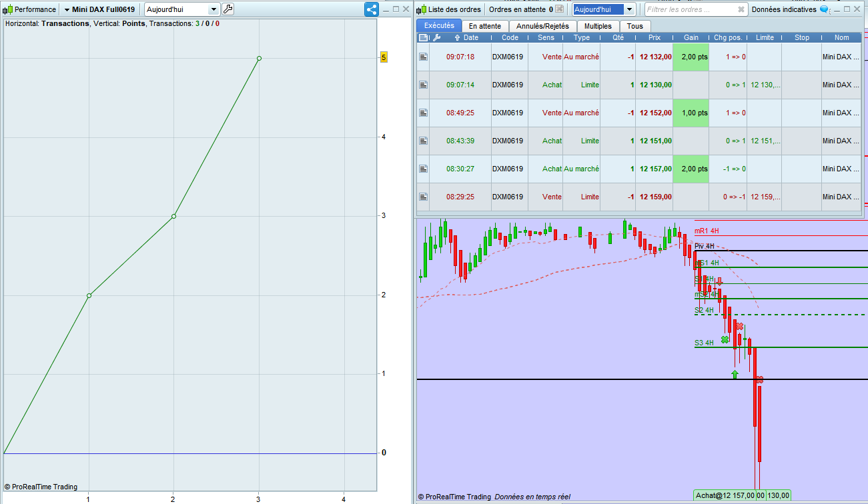Open details icon for 08:49:25 order

(423, 113)
